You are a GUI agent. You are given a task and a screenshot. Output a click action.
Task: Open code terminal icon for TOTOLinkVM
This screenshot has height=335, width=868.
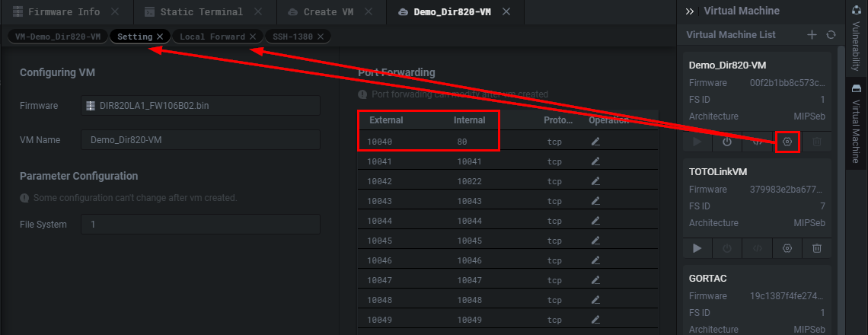(x=758, y=248)
